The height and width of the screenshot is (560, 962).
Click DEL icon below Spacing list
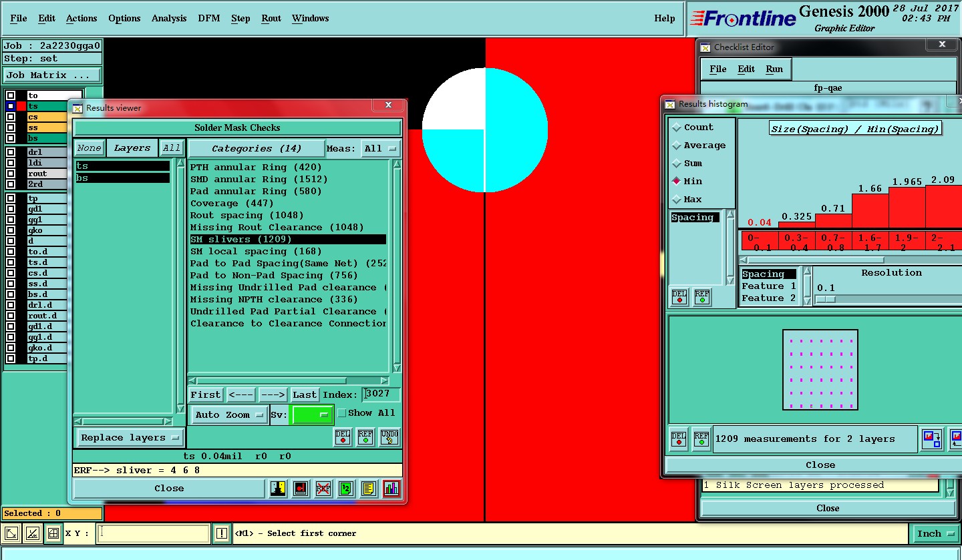tap(679, 297)
